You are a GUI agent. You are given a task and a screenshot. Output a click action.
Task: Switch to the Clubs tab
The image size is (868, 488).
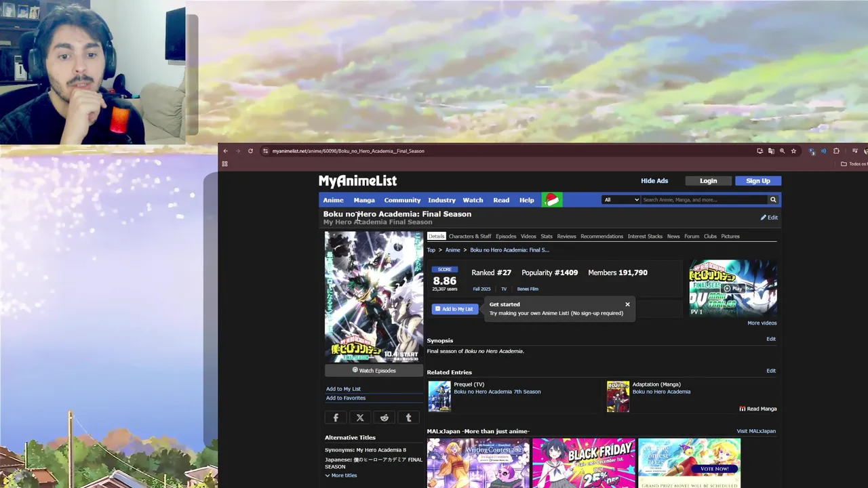(710, 237)
